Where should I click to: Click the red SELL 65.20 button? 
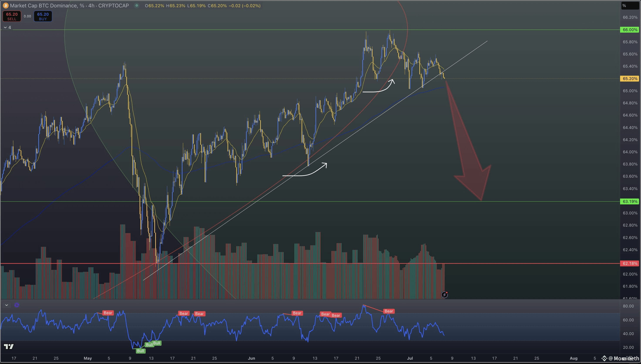12,16
